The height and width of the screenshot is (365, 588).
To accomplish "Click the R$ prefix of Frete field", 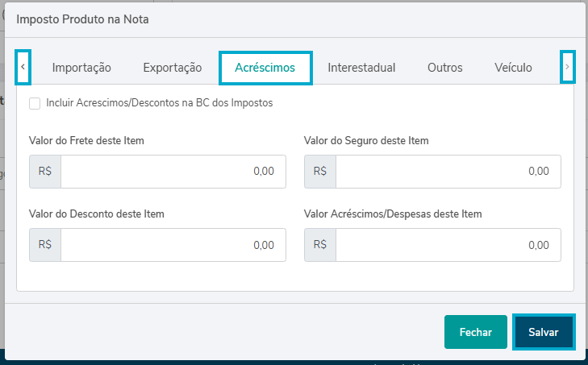I will coord(45,172).
